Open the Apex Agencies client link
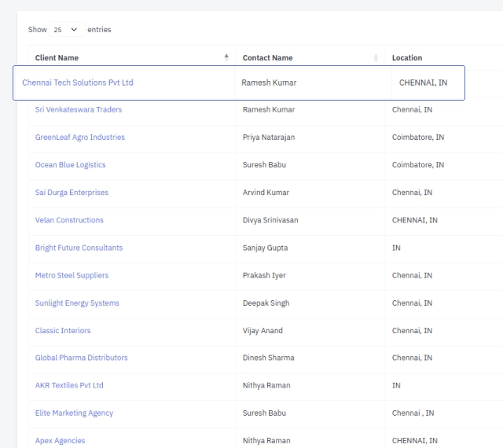This screenshot has height=448, width=503. 60,441
